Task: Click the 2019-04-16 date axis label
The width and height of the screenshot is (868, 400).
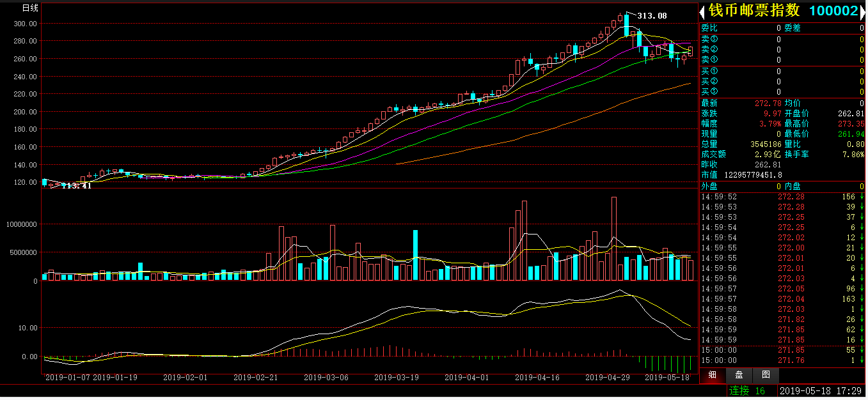Action: click(537, 378)
